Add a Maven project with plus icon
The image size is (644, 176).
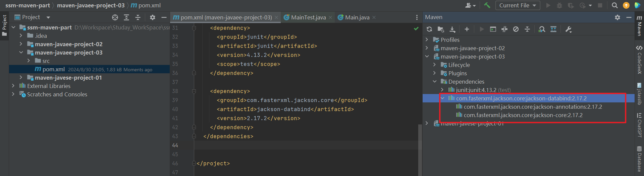tap(467, 29)
